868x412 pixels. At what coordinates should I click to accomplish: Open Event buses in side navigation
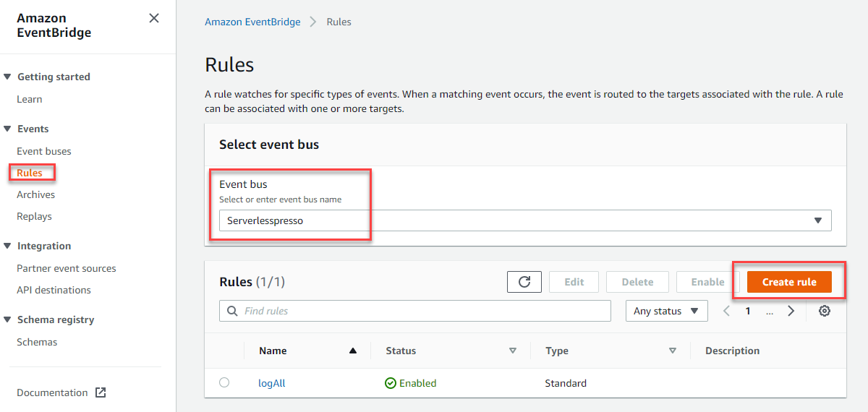tap(44, 151)
